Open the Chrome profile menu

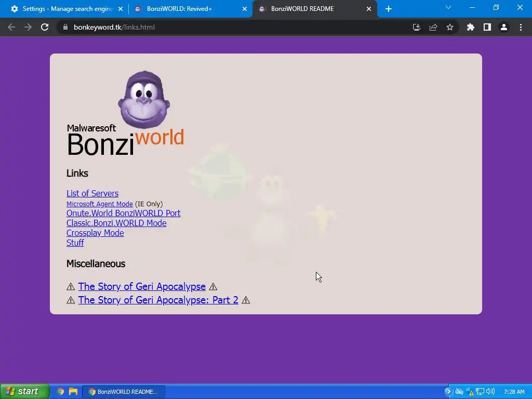click(503, 27)
